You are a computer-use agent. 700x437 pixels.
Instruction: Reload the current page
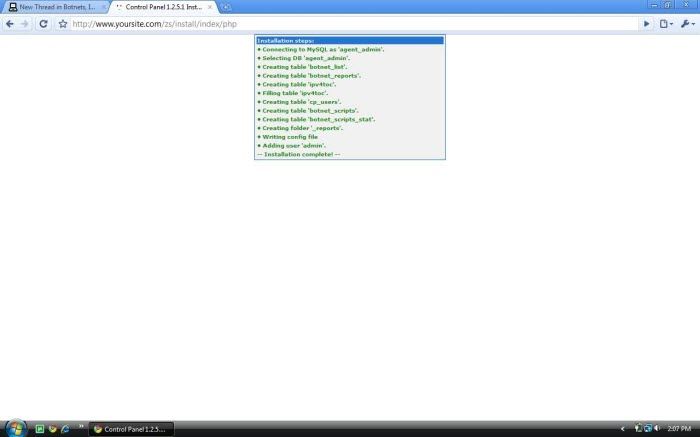pos(43,23)
